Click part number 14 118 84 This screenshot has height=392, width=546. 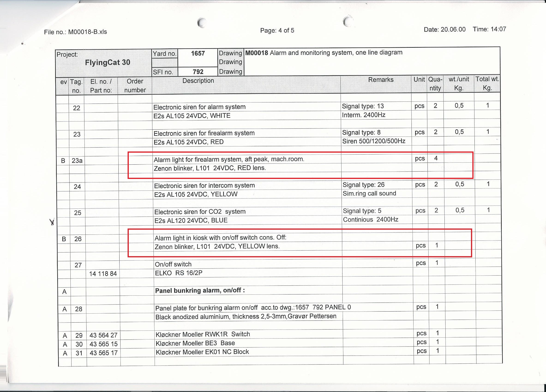[103, 274]
